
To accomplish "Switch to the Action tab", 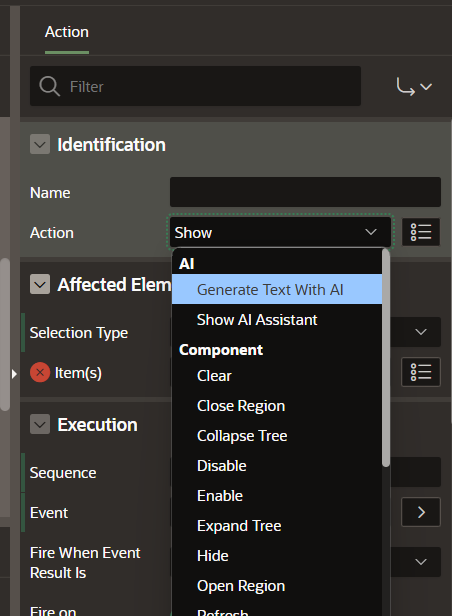I will pos(67,32).
